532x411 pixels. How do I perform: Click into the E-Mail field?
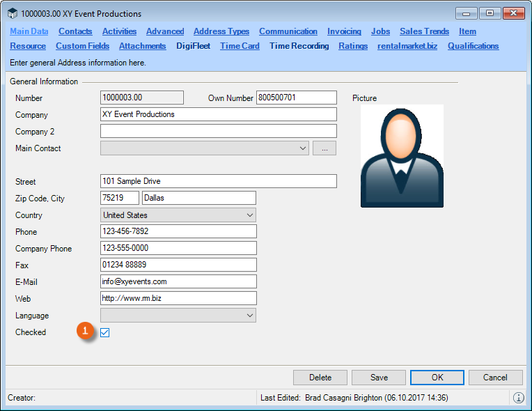coord(178,282)
